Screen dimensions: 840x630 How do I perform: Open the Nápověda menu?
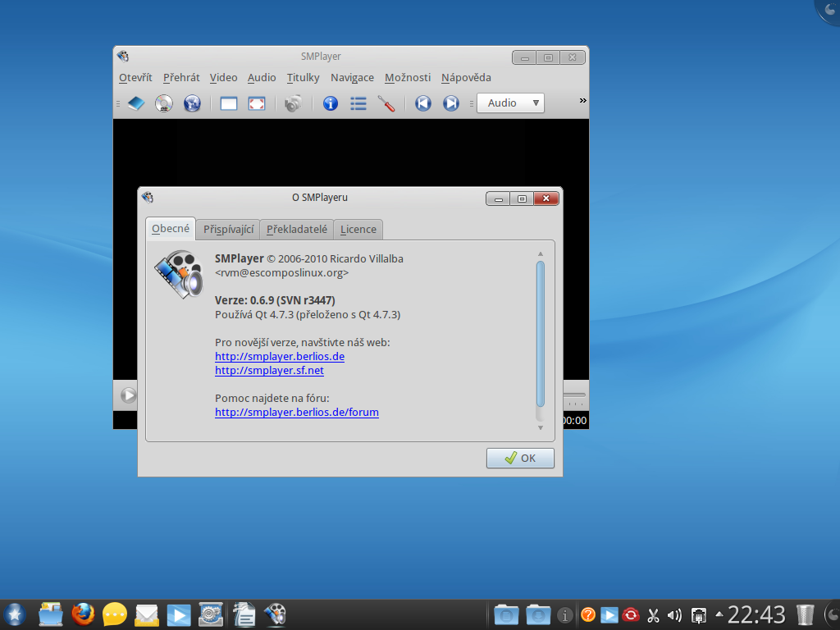point(466,78)
